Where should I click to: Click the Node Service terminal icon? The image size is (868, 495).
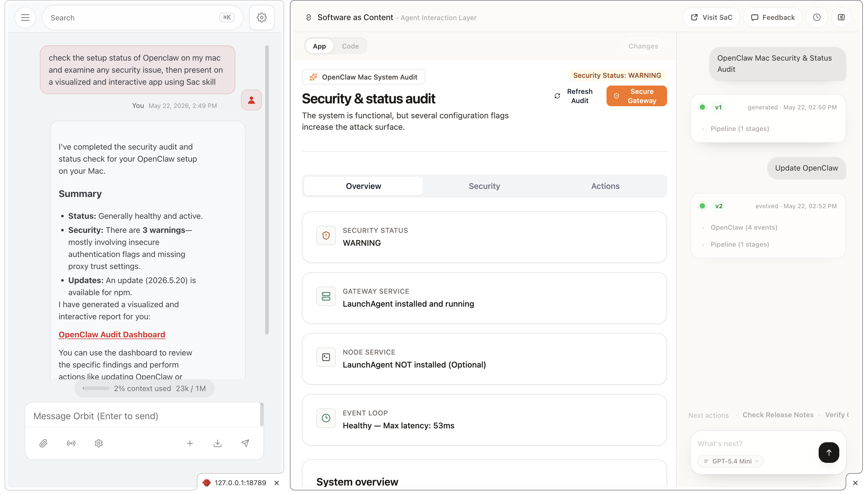(x=326, y=357)
